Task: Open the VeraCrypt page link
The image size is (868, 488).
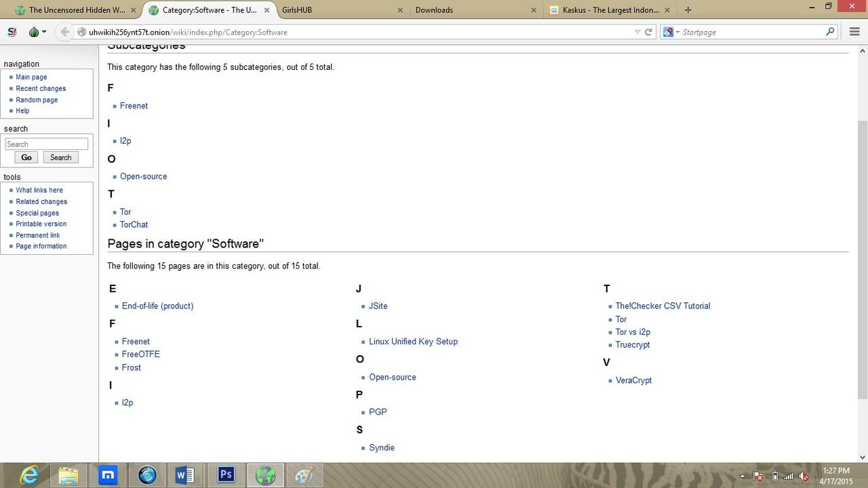Action: (633, 380)
